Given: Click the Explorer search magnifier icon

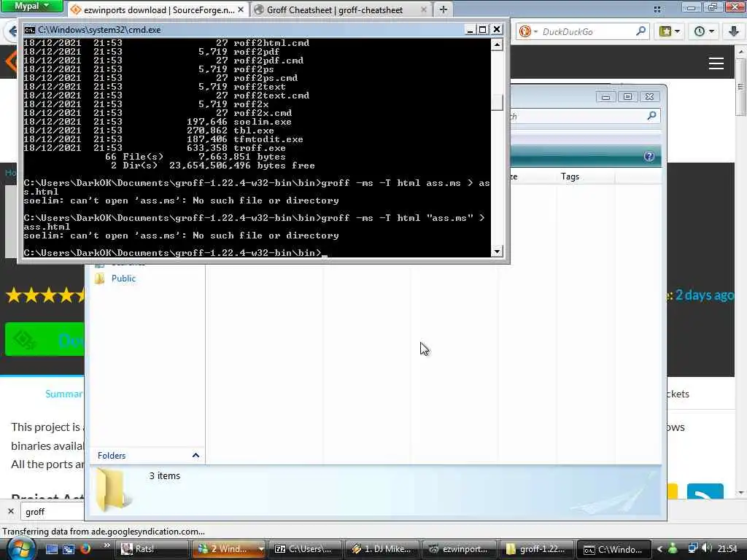Looking at the screenshot, I should pyautogui.click(x=651, y=115).
